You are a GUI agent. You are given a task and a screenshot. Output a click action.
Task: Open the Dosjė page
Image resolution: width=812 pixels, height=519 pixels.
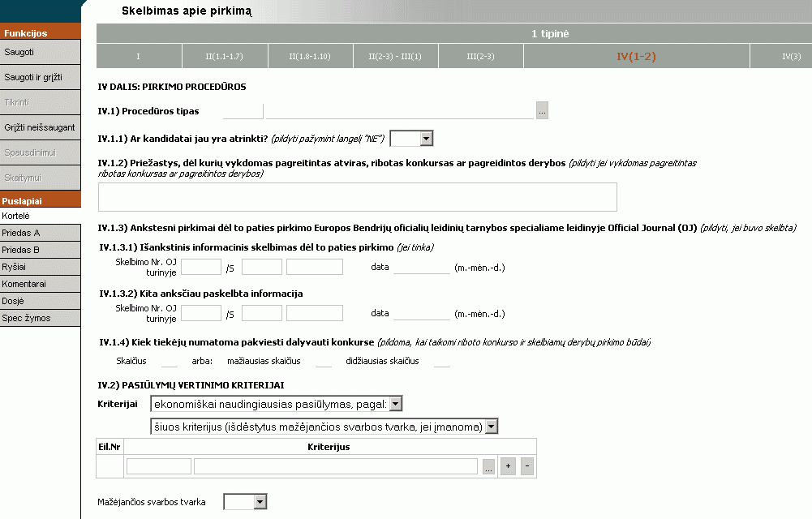[41, 301]
